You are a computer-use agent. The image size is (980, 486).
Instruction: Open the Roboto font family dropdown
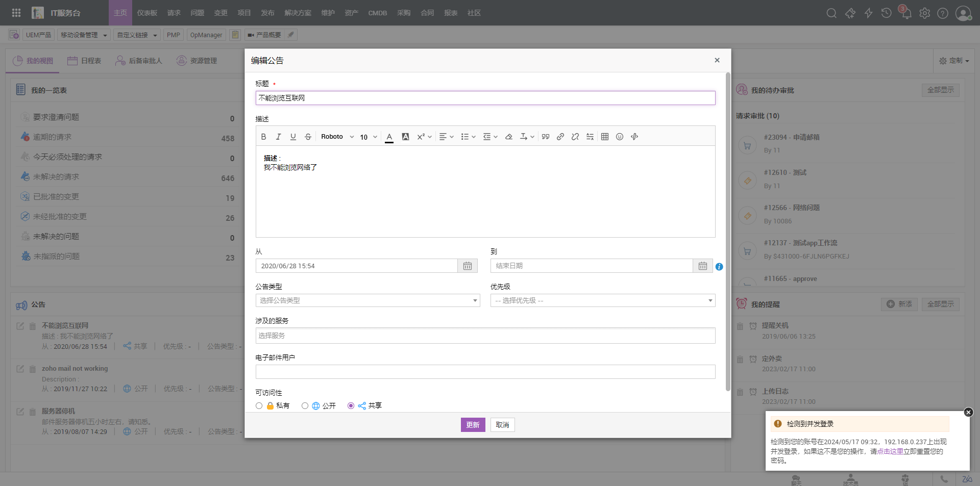(337, 137)
